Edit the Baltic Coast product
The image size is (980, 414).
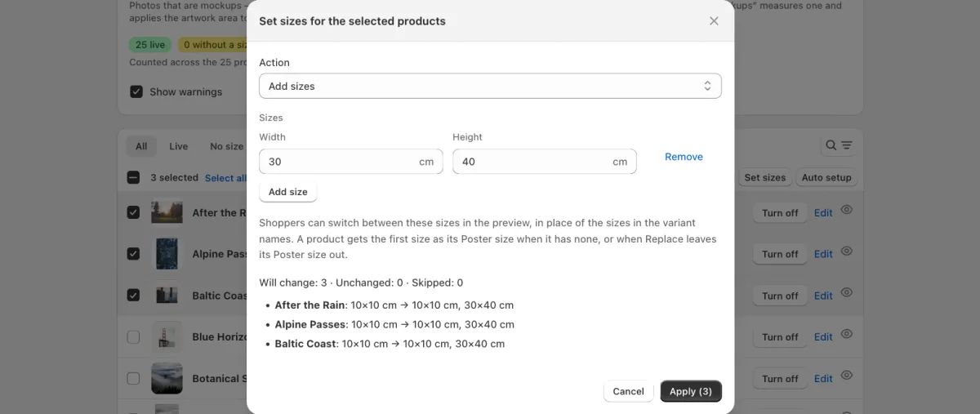[823, 296]
